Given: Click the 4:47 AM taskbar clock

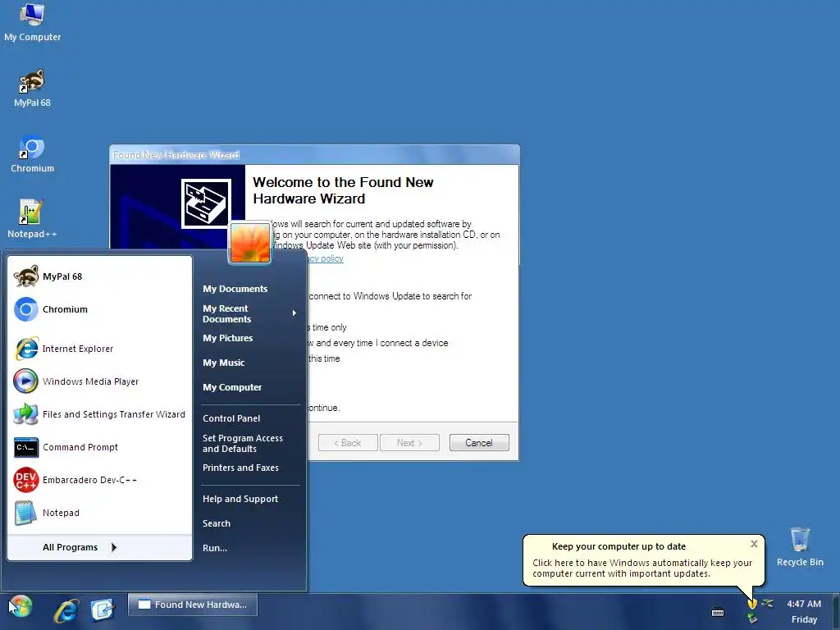Looking at the screenshot, I should pyautogui.click(x=804, y=604).
